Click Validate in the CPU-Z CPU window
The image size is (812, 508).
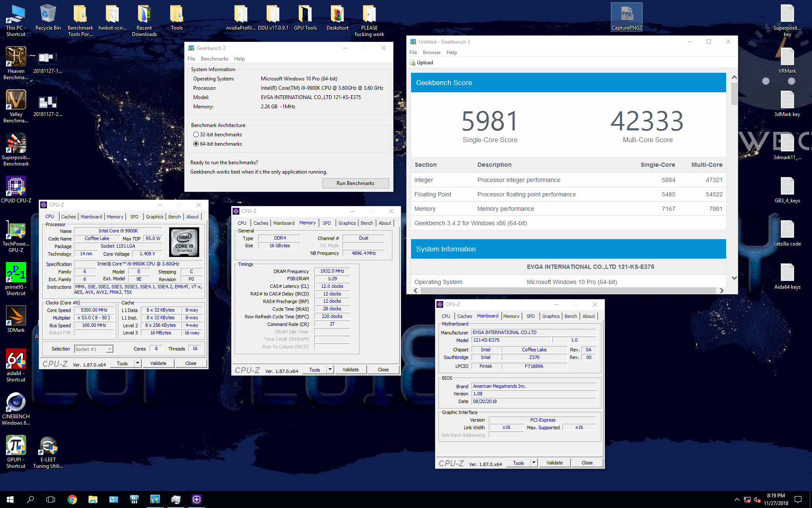coord(158,363)
